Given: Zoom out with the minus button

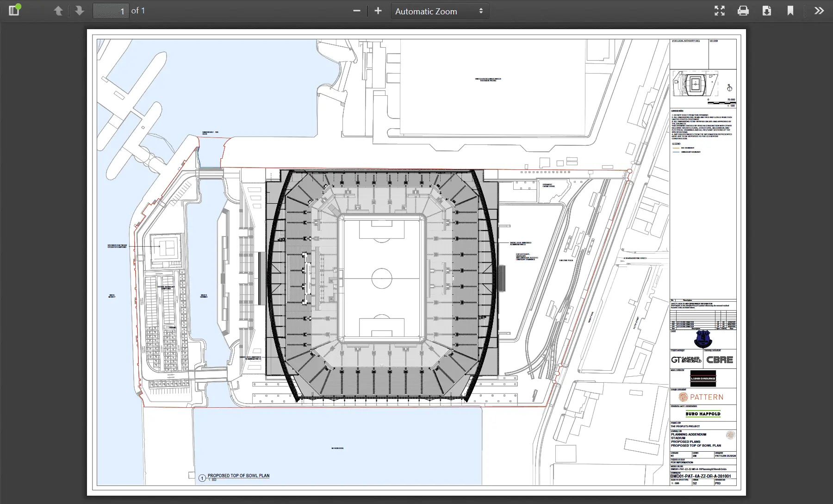Looking at the screenshot, I should 356,11.
